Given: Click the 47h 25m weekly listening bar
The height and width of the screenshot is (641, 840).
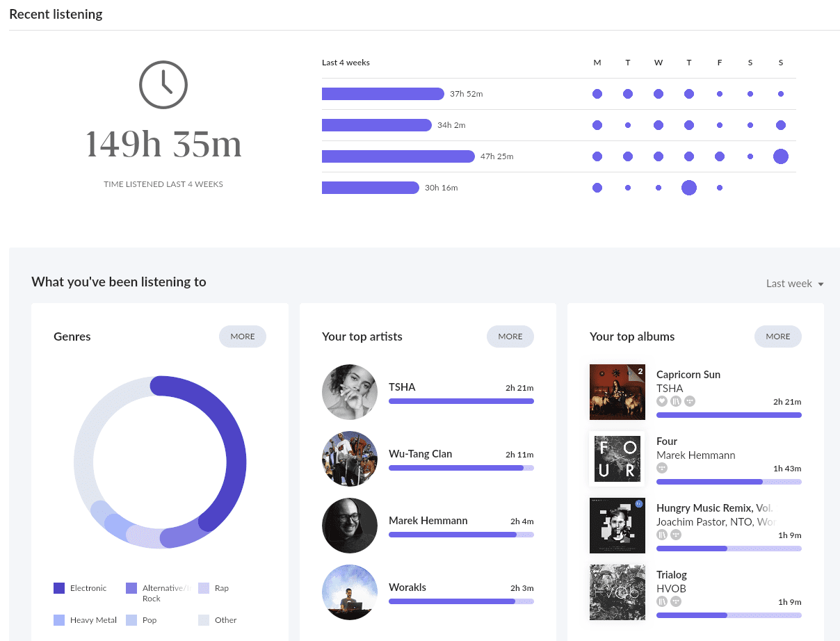Looking at the screenshot, I should point(398,156).
